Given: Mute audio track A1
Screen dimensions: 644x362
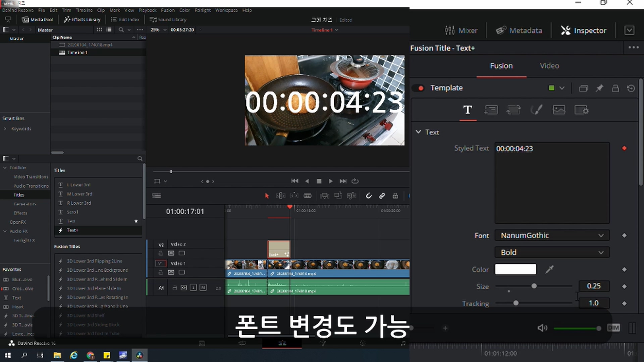Looking at the screenshot, I should [203, 288].
